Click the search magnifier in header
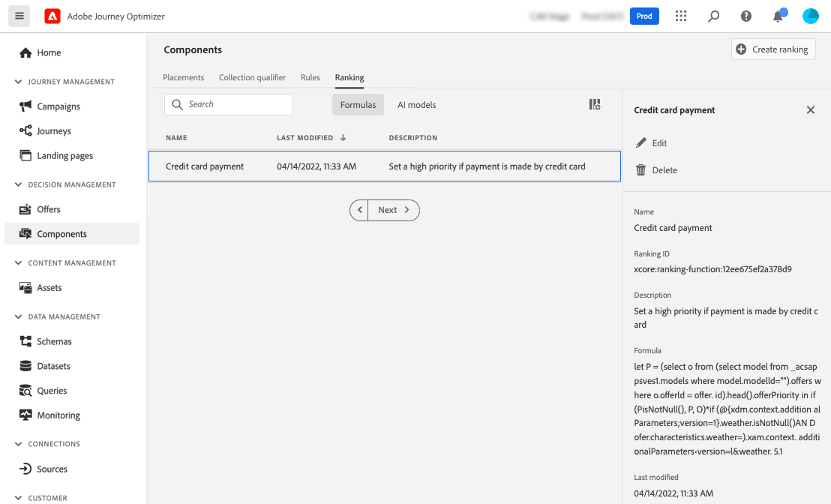831x504 pixels. (x=714, y=16)
